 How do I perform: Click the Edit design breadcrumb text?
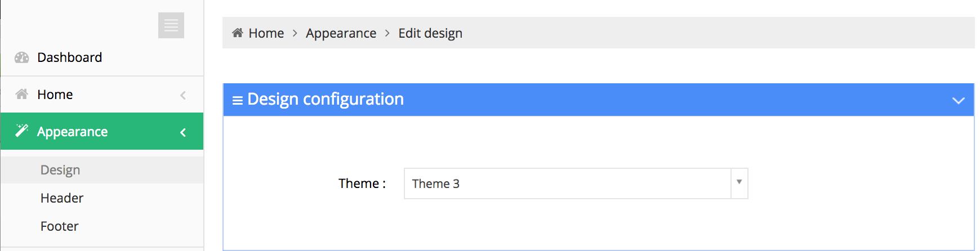pos(430,33)
